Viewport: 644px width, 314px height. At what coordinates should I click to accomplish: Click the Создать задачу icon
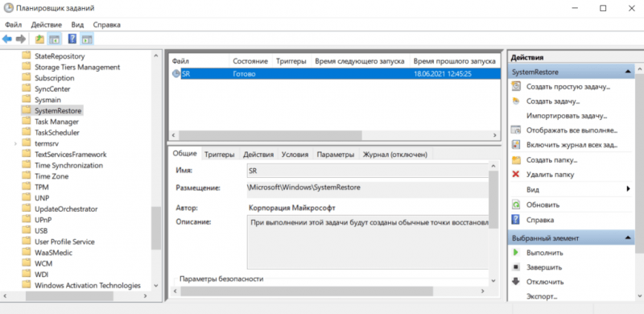pyautogui.click(x=515, y=101)
